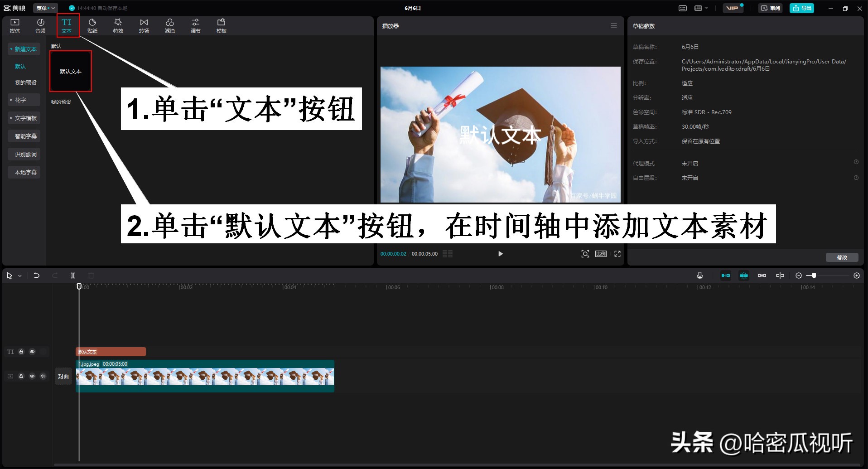Open the 贴纸 stickers panel

coord(92,25)
